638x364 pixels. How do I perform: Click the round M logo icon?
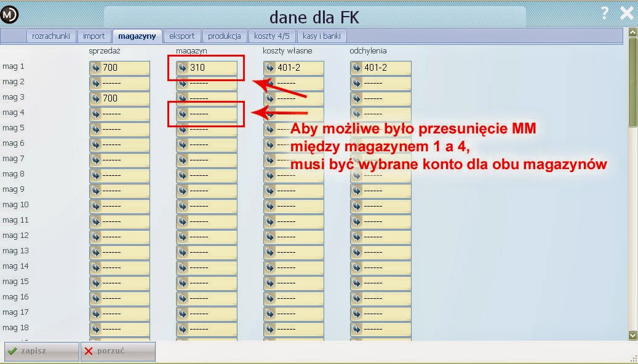pos(9,15)
